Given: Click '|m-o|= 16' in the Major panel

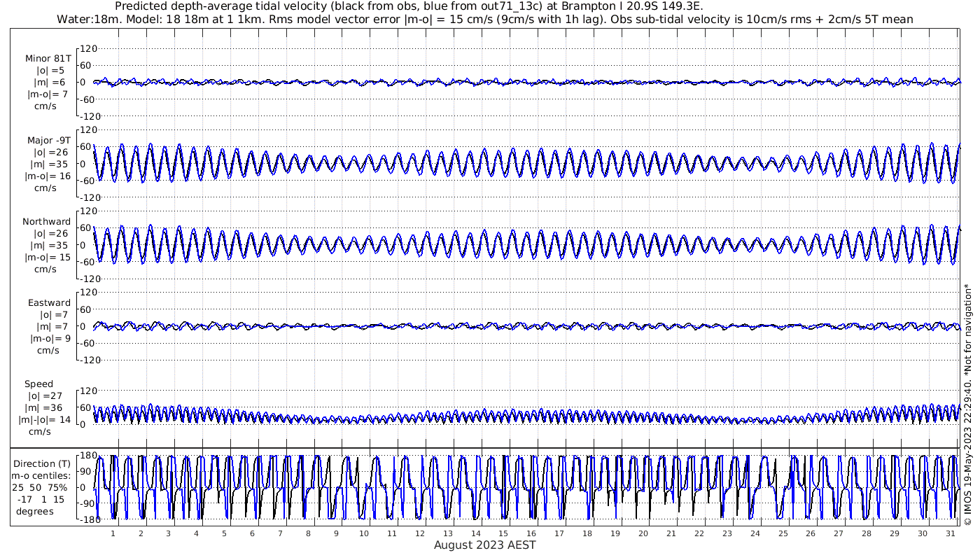Looking at the screenshot, I should tap(49, 176).
